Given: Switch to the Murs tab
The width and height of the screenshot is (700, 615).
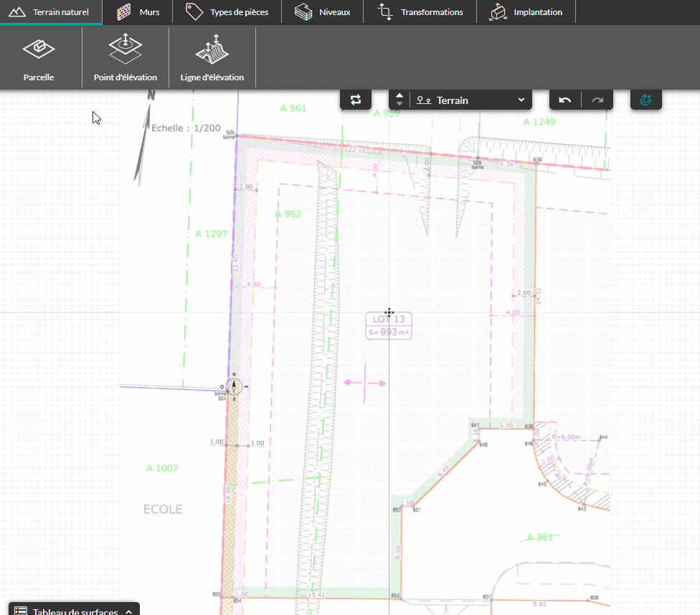Looking at the screenshot, I should point(138,12).
